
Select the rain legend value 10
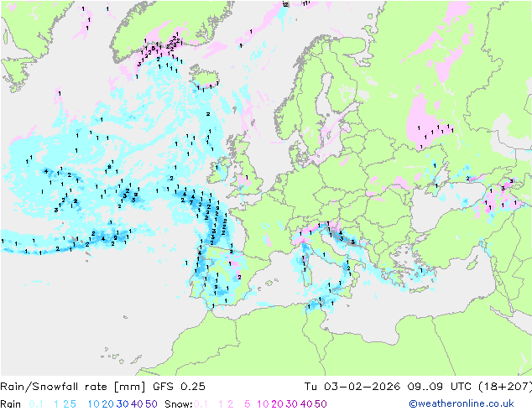click(94, 404)
